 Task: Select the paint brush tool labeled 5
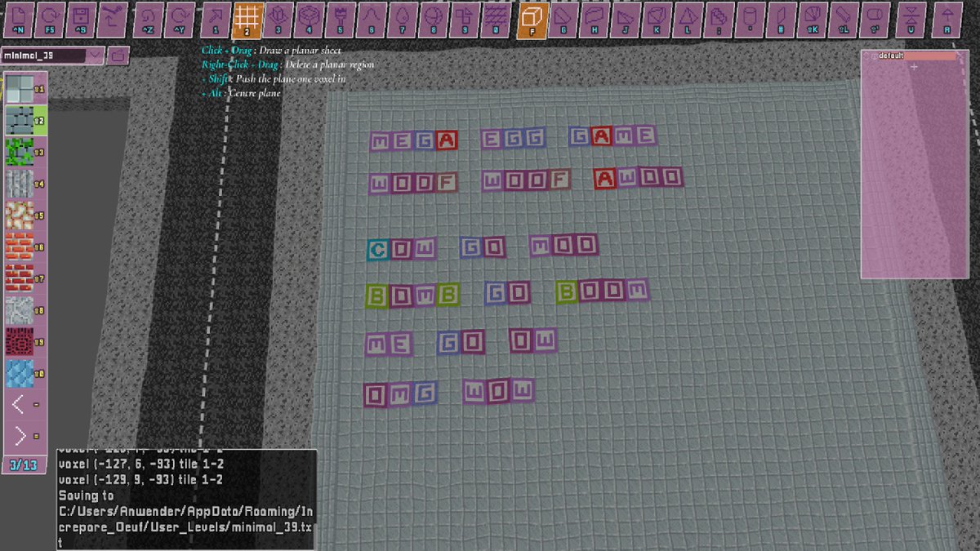340,20
